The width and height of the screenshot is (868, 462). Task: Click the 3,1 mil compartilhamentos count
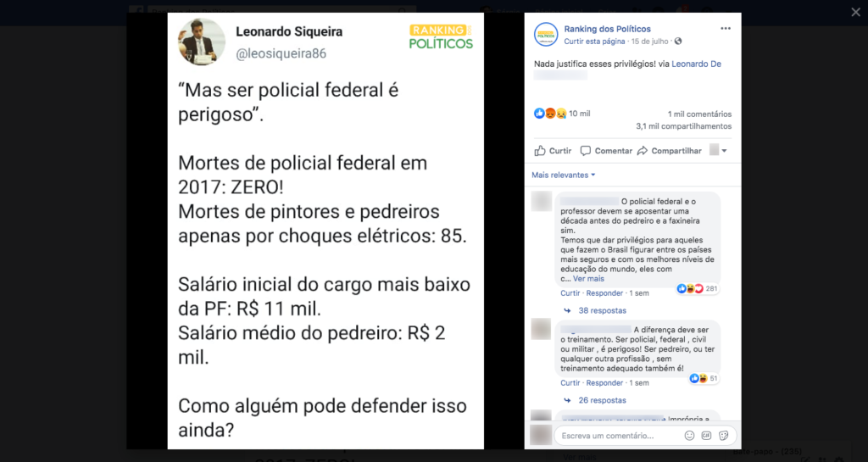(683, 126)
